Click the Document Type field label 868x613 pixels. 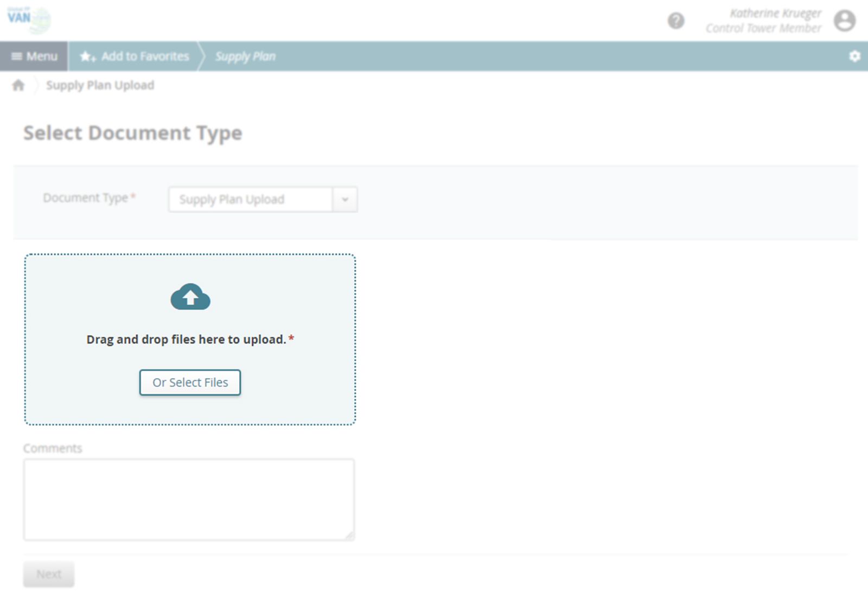86,198
